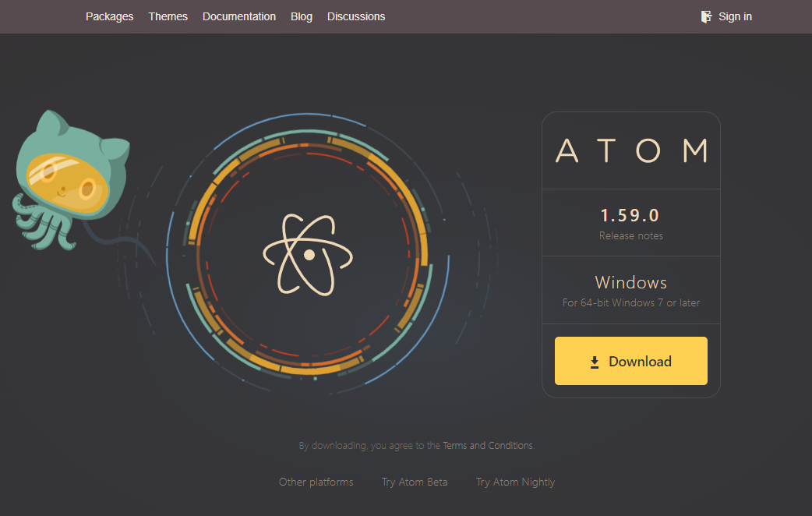Screen dimensions: 812x516
Task: Click the yellow Download button
Action: point(630,361)
